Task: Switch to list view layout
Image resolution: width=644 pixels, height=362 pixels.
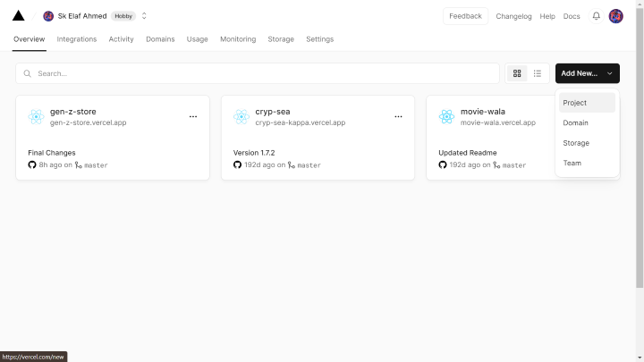Action: [538, 73]
